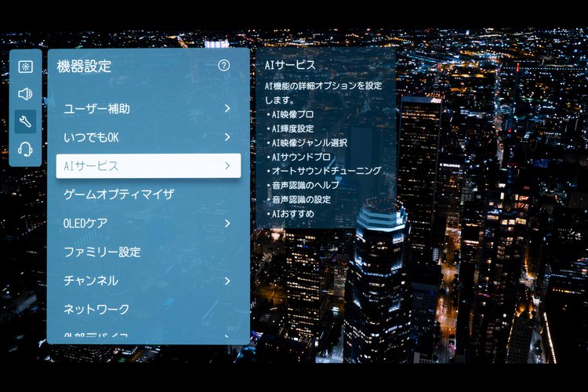Expand the チャンネル chevron arrow
Viewport: 588px width, 392px height.
click(x=227, y=281)
